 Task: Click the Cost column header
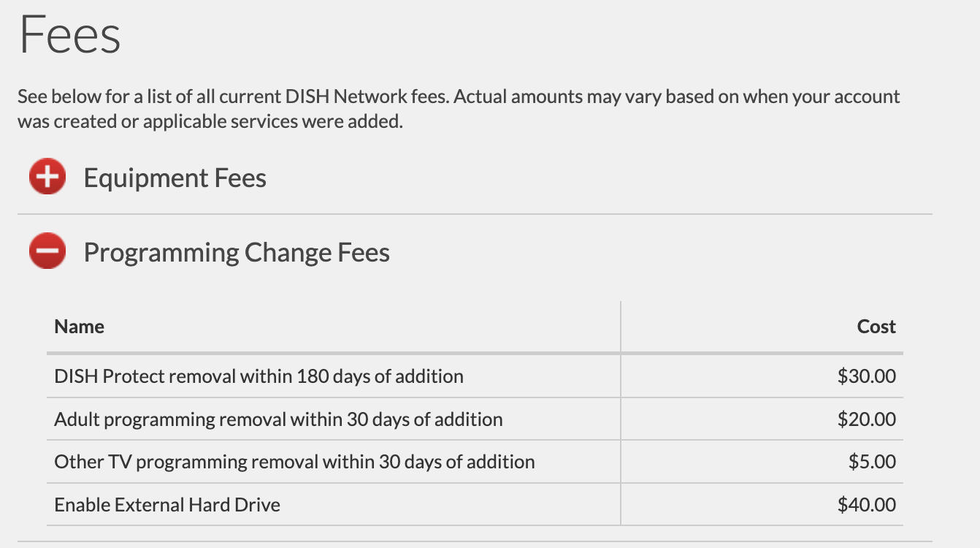point(876,327)
